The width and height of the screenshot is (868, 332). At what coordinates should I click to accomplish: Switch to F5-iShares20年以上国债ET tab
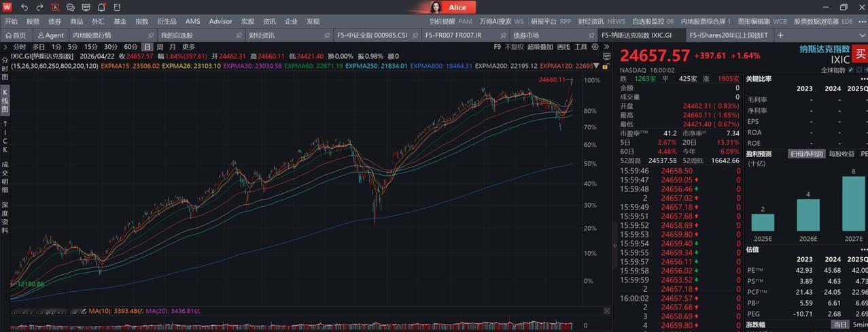tap(728, 35)
